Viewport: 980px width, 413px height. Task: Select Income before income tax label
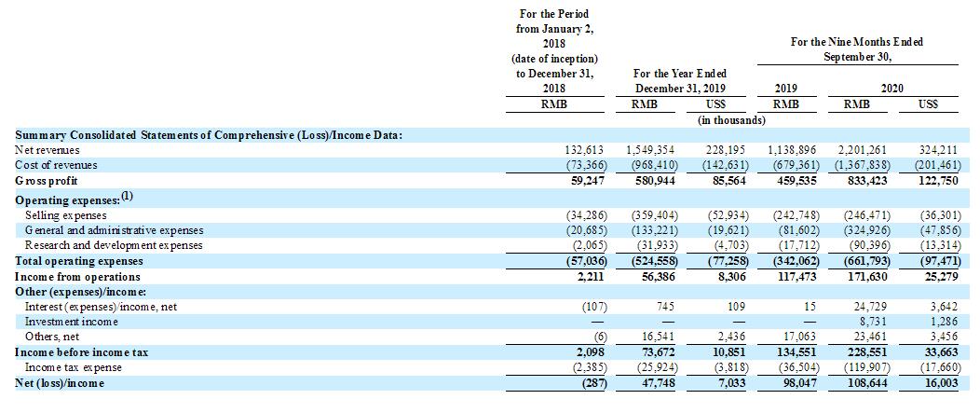point(82,351)
